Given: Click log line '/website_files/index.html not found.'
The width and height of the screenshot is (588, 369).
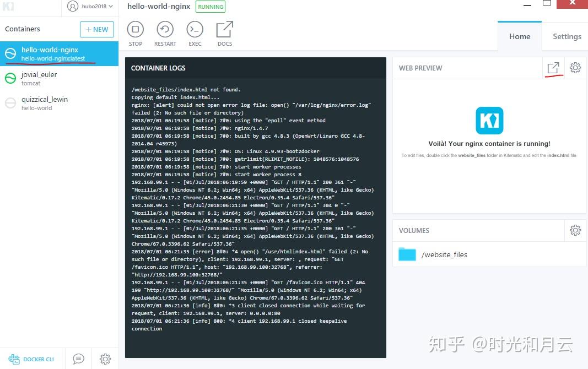Looking at the screenshot, I should [x=186, y=90].
